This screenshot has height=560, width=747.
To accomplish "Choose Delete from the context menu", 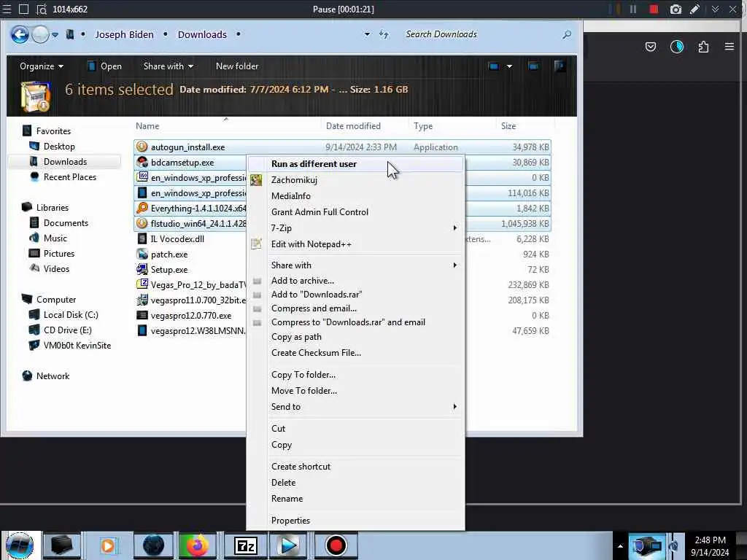I will 355,483.
